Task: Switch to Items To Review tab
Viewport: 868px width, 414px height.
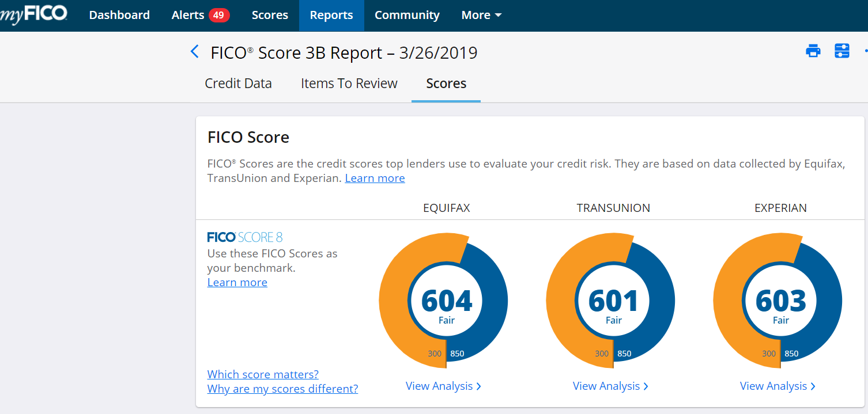Action: pyautogui.click(x=349, y=83)
